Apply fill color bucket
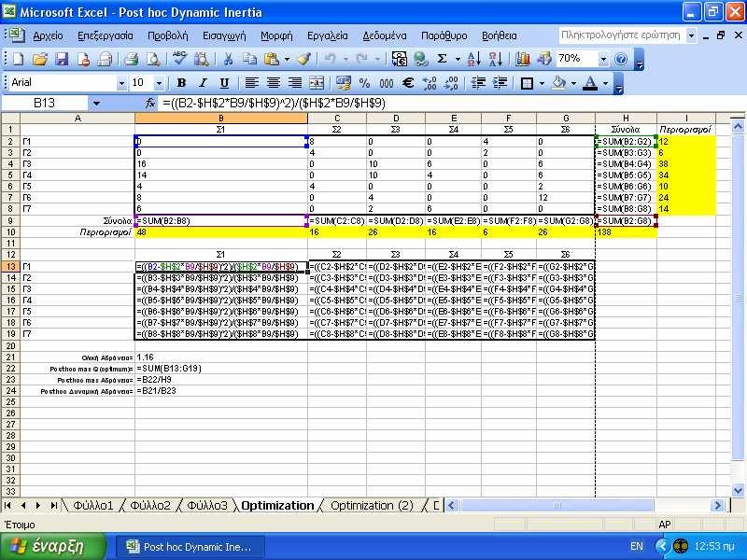 pos(559,83)
